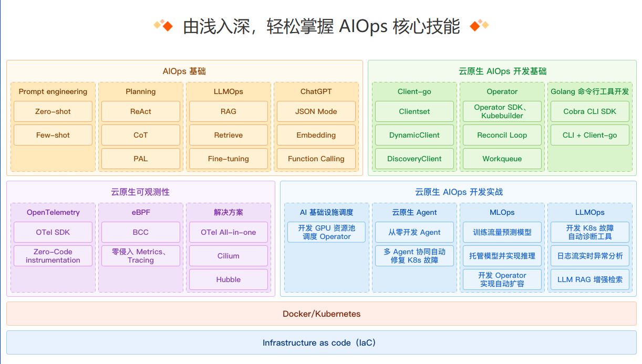Select the Zero-shot box
Image resolution: width=642 pixels, height=364 pixels.
53,111
